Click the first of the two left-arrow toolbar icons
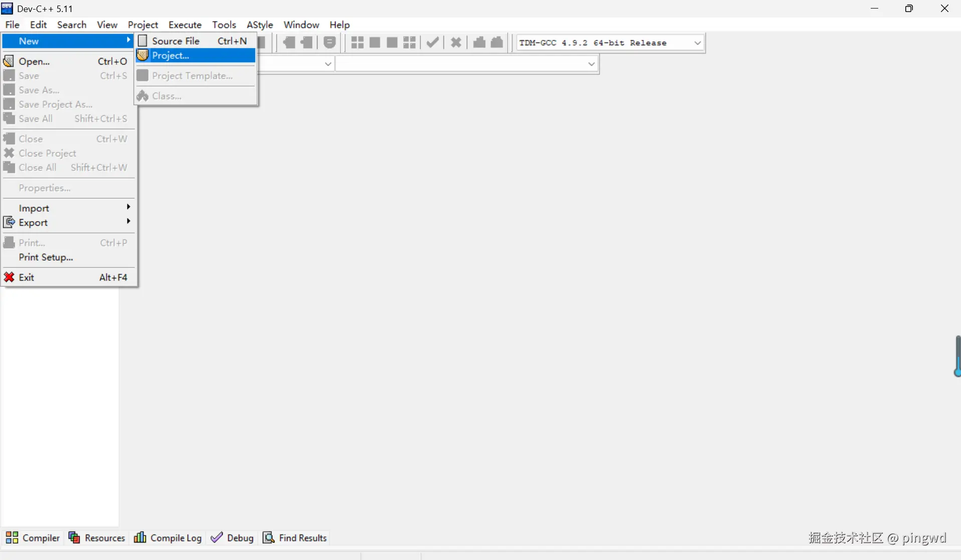 point(289,43)
